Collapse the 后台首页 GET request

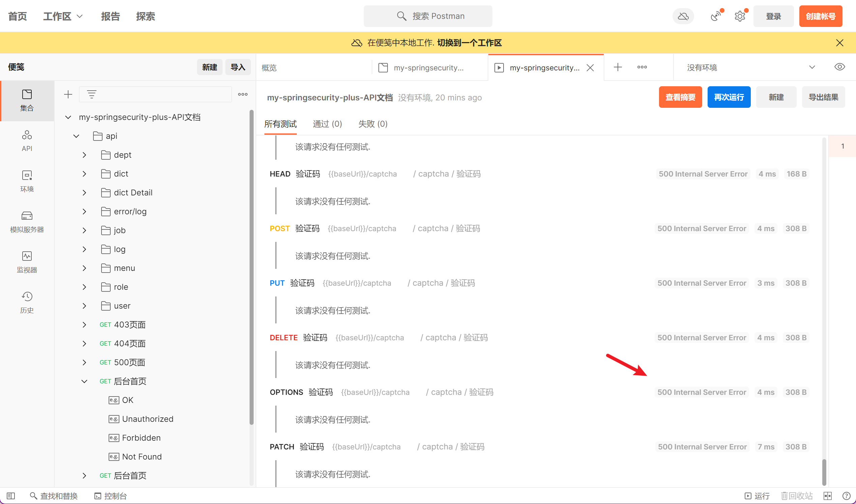point(84,381)
